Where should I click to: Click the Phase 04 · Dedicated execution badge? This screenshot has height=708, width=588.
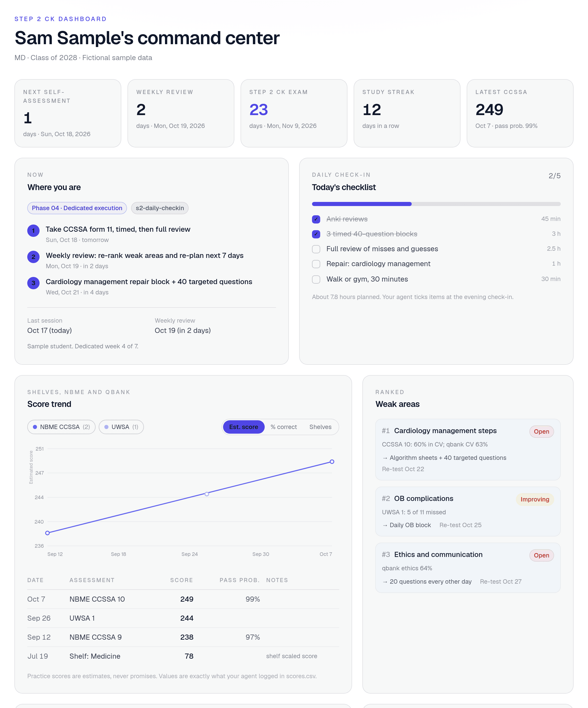77,208
